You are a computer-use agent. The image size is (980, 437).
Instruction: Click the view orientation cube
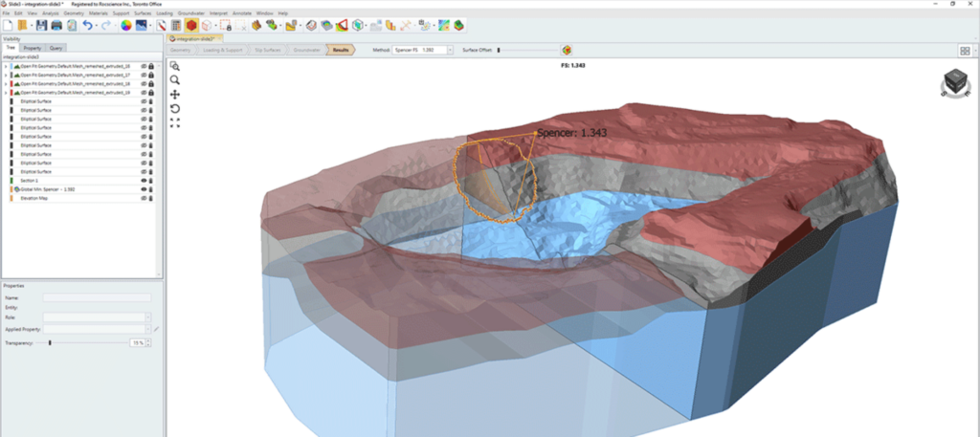click(955, 82)
